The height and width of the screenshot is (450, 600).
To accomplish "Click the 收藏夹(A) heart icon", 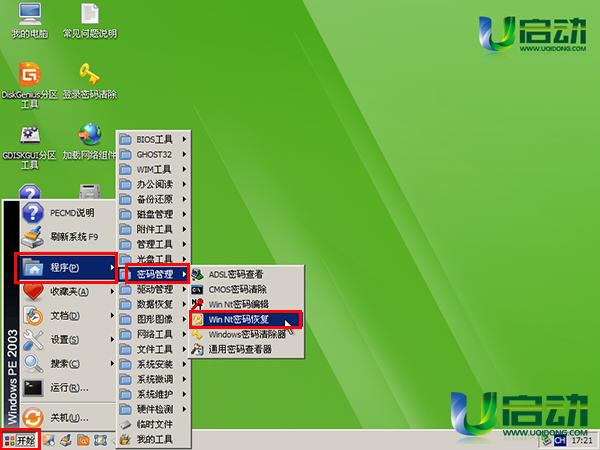I will (33, 292).
